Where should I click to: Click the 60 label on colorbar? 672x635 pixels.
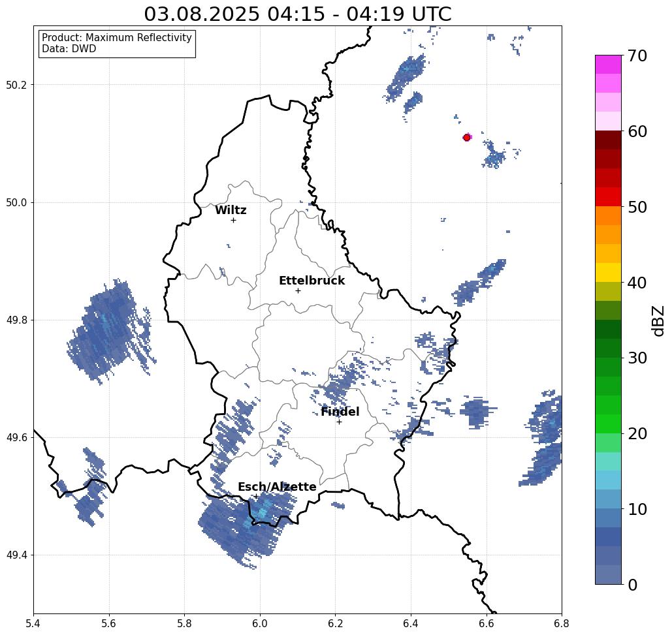[x=637, y=131]
